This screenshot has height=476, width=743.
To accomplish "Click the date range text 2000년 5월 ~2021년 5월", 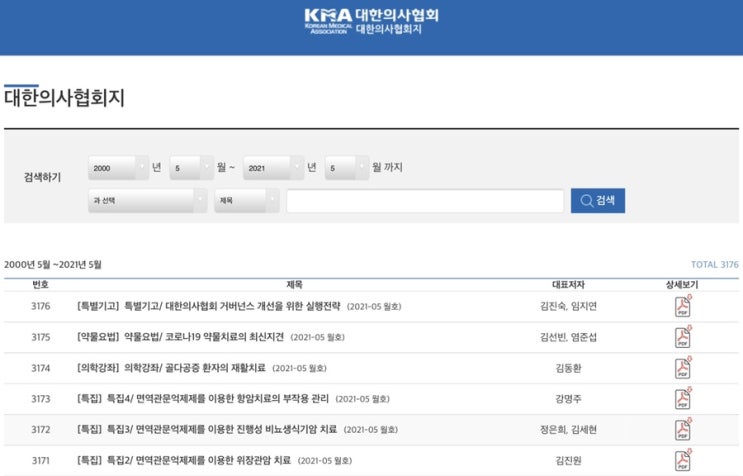I will [53, 264].
